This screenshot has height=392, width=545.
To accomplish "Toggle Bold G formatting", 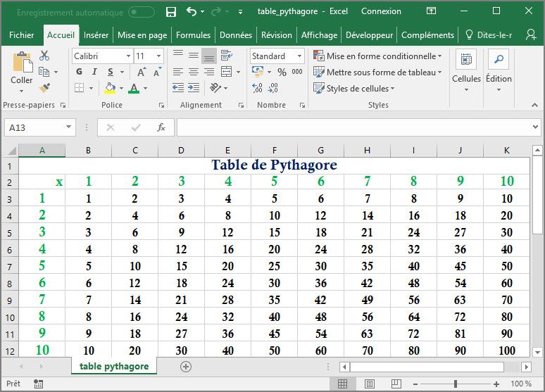I will [80, 72].
